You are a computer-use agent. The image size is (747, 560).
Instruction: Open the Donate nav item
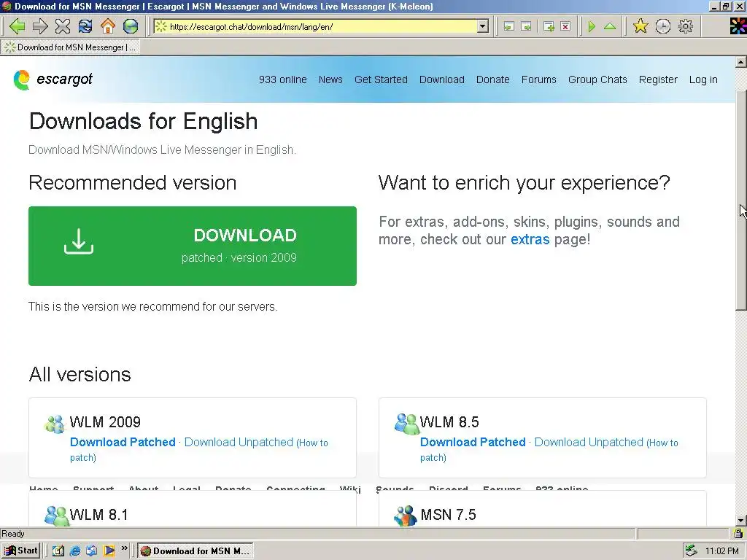493,79
